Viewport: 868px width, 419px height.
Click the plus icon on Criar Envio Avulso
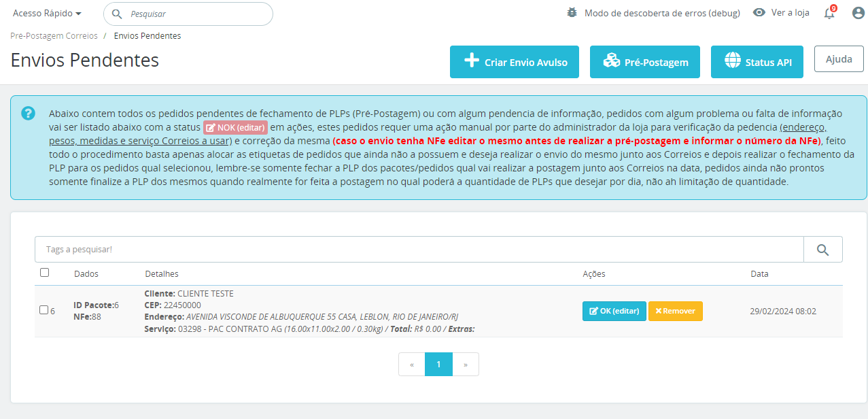[472, 61]
